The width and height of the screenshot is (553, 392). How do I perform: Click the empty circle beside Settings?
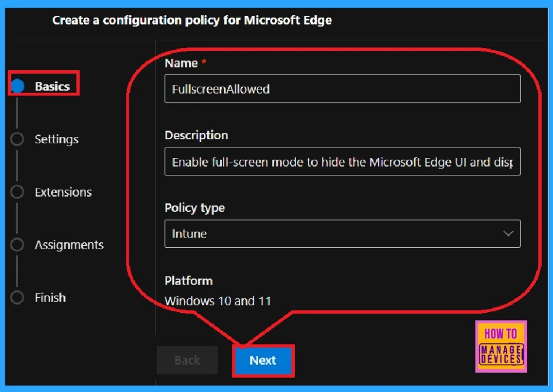click(x=17, y=139)
